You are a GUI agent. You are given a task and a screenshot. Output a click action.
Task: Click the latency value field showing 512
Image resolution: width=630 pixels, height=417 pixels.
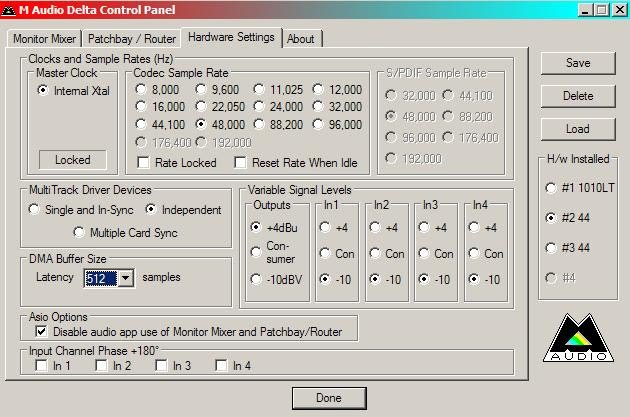click(101, 278)
